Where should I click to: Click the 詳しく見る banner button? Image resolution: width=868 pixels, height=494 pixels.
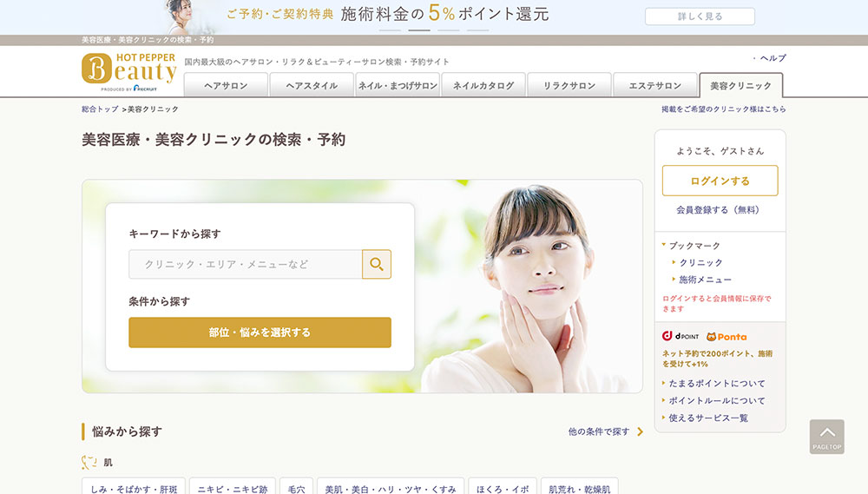(x=700, y=16)
